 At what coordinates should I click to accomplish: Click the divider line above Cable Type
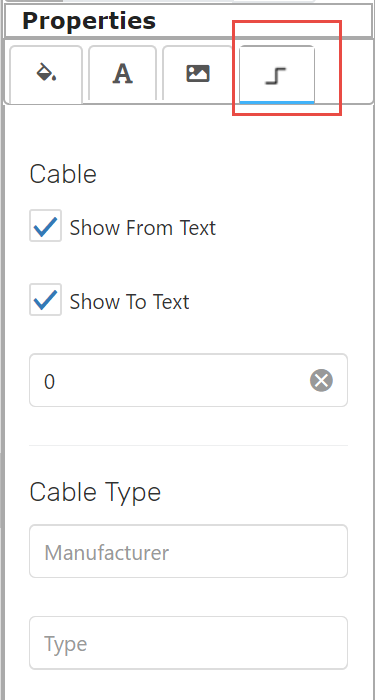coord(188,445)
